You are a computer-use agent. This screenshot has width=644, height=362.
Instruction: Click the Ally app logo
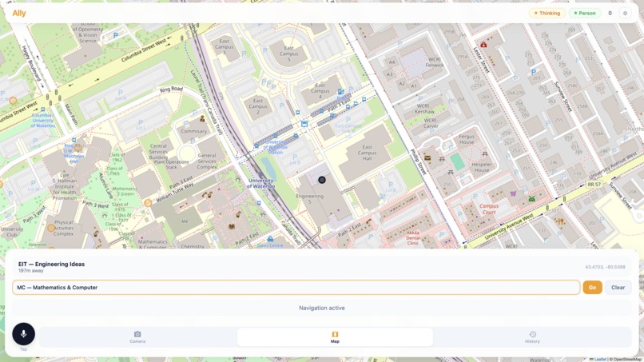[x=19, y=13]
